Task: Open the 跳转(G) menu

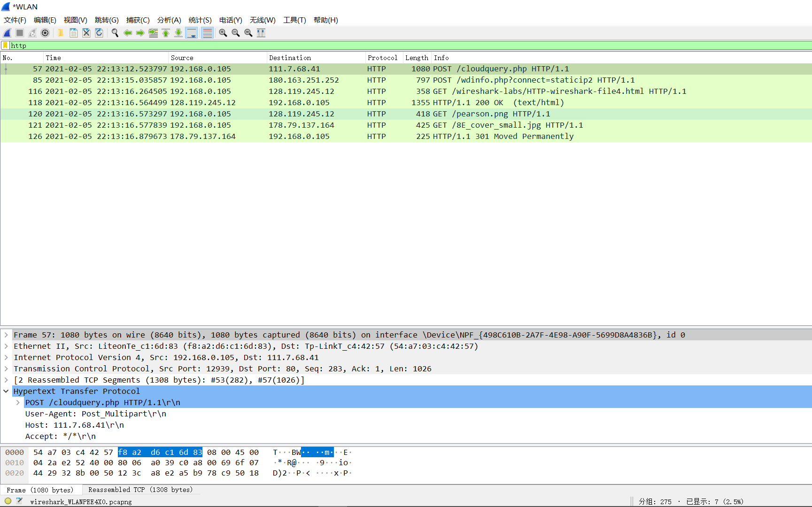Action: [x=107, y=20]
